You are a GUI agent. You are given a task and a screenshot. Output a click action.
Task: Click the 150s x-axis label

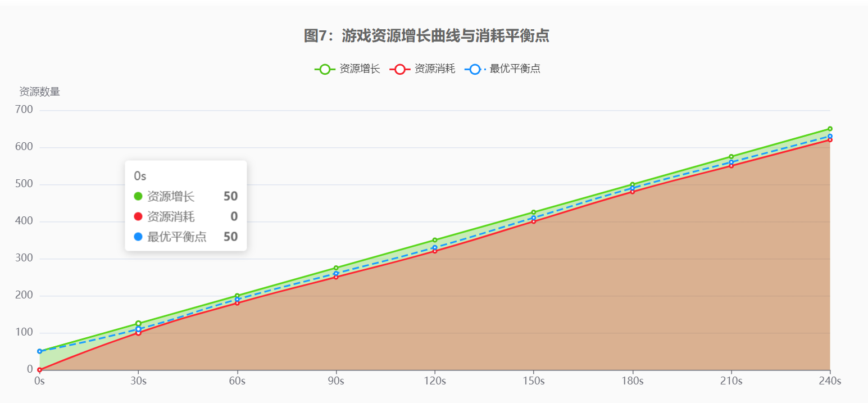point(534,381)
